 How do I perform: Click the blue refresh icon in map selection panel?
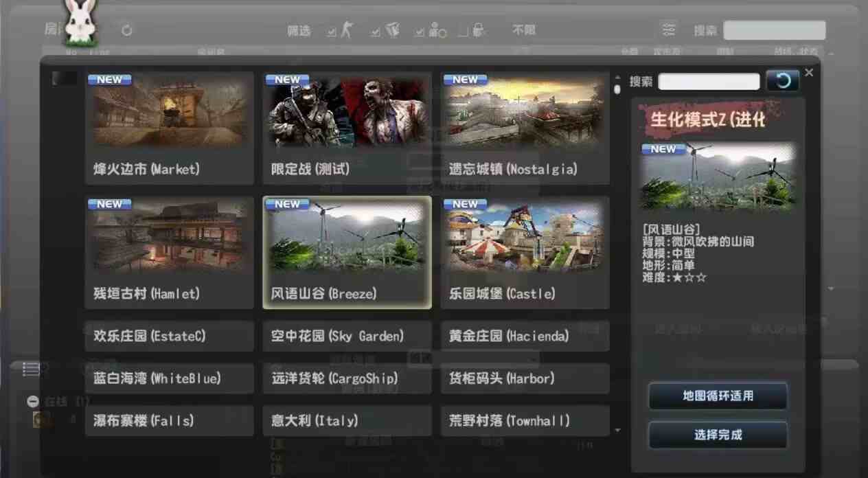coord(782,80)
